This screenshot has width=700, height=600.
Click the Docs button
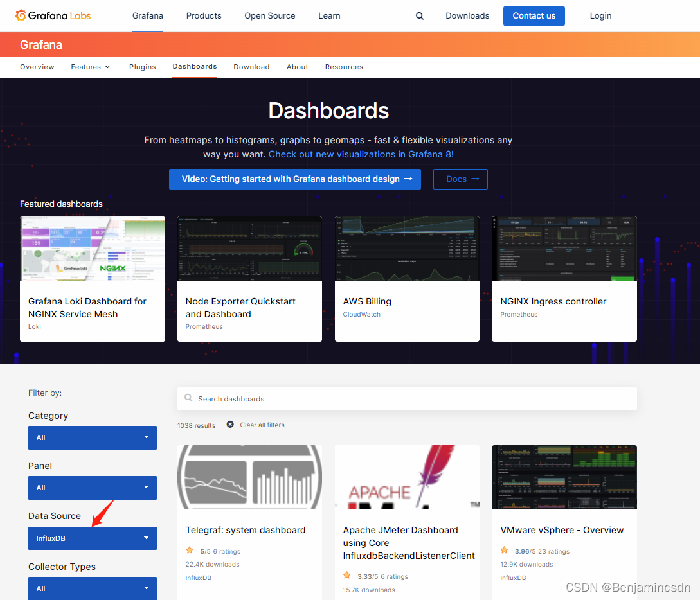coord(460,179)
